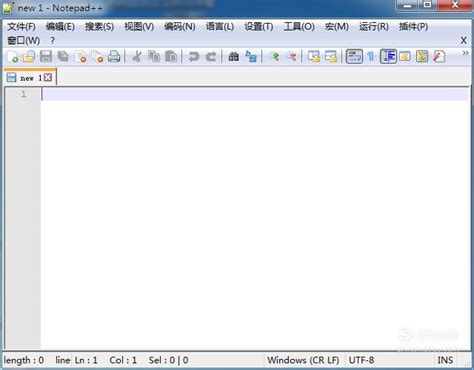Click the length : 0 status field
This screenshot has height=370, width=474.
click(x=24, y=360)
